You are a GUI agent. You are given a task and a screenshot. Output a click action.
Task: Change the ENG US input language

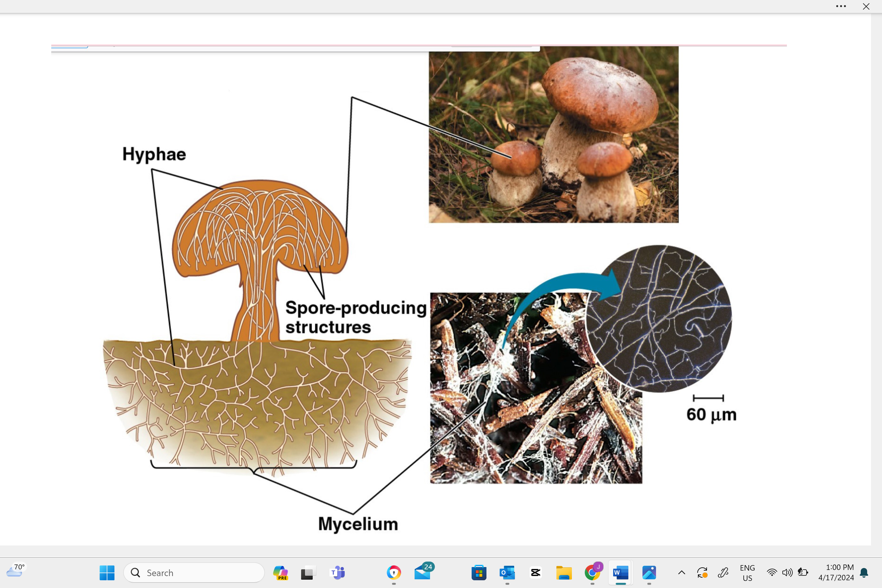747,573
